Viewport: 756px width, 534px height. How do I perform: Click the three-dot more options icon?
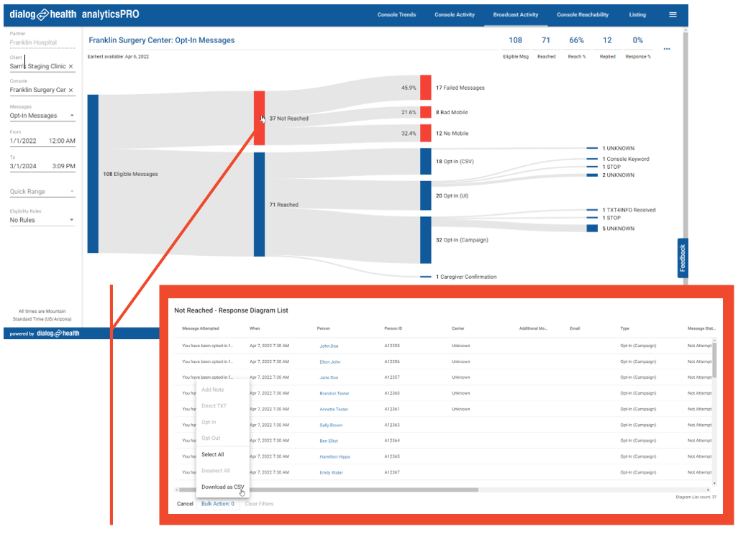click(666, 49)
